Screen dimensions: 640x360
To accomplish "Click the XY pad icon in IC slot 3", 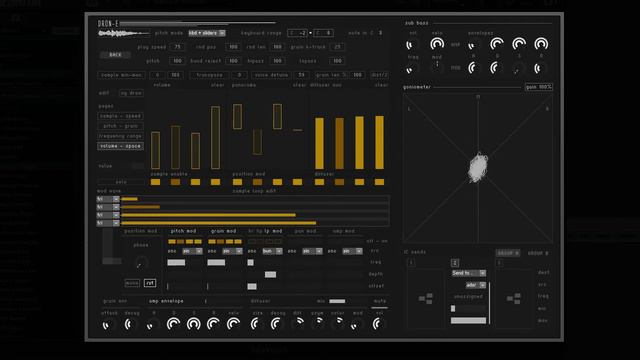I will coord(513,298).
